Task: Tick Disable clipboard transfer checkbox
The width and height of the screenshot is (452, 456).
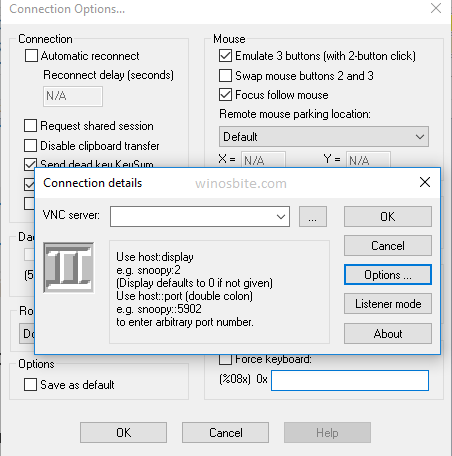Action: point(30,146)
